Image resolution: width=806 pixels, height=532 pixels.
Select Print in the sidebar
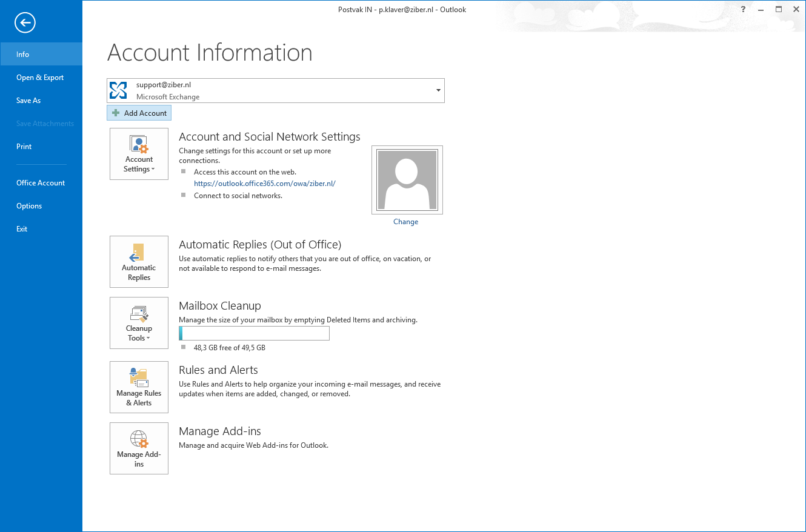coord(41,146)
